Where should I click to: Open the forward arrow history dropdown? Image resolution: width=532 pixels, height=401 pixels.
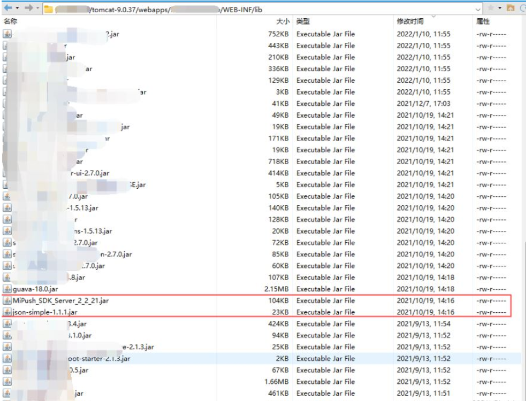click(x=37, y=8)
